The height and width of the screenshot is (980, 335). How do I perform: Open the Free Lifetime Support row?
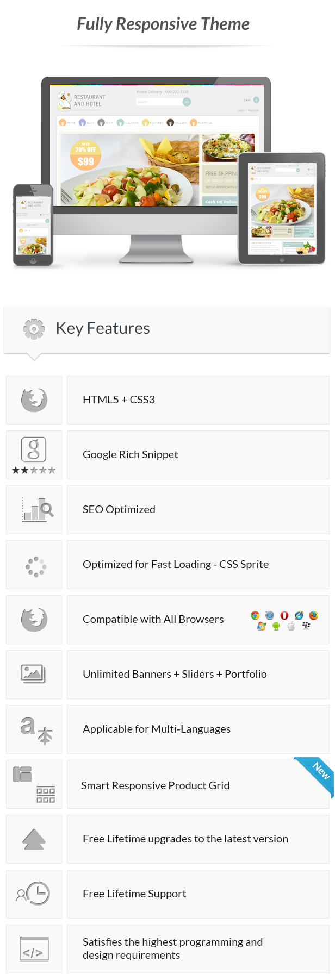click(198, 894)
